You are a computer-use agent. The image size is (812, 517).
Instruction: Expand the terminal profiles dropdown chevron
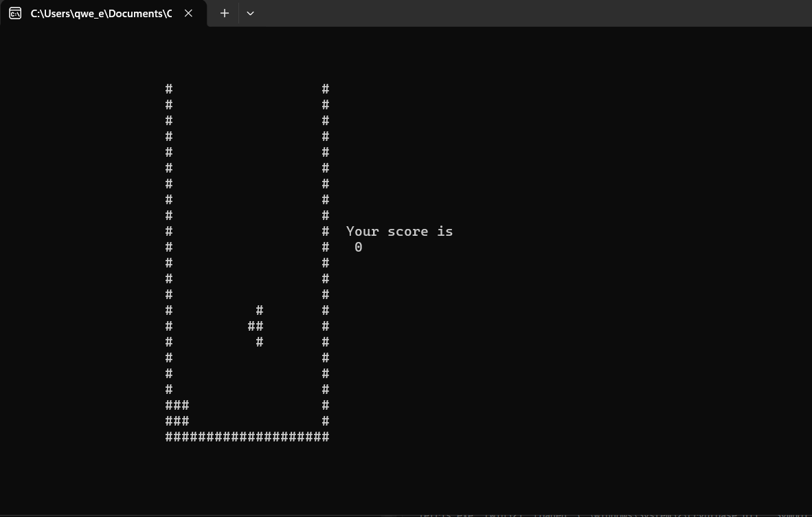pyautogui.click(x=250, y=13)
